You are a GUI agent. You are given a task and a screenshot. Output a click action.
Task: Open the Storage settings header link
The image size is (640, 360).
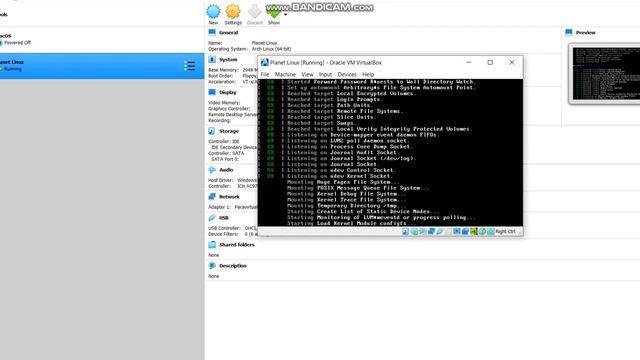click(229, 131)
